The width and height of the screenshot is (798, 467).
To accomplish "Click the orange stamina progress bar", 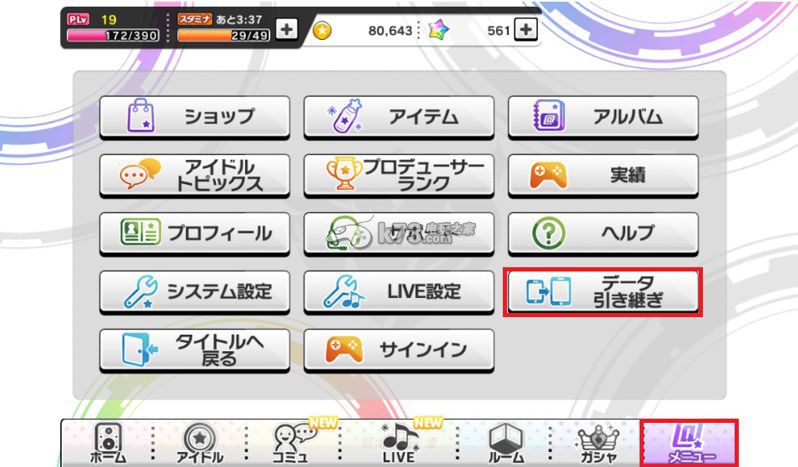I will [223, 35].
